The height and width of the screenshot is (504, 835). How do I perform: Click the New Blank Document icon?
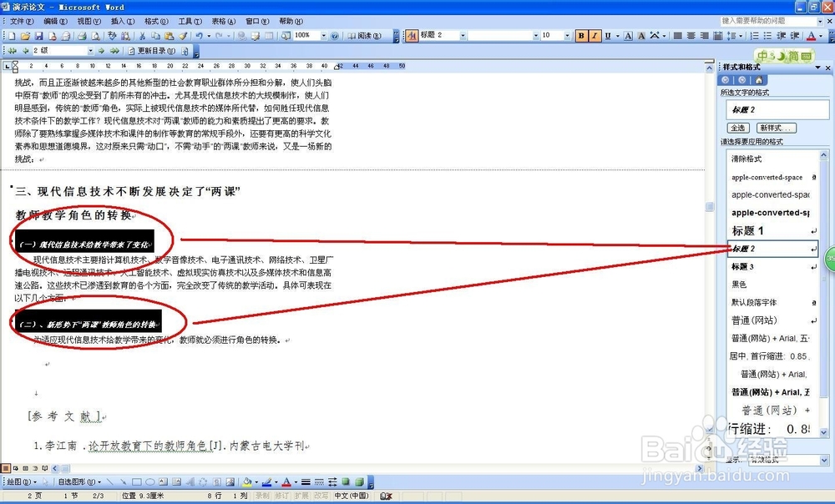13,36
